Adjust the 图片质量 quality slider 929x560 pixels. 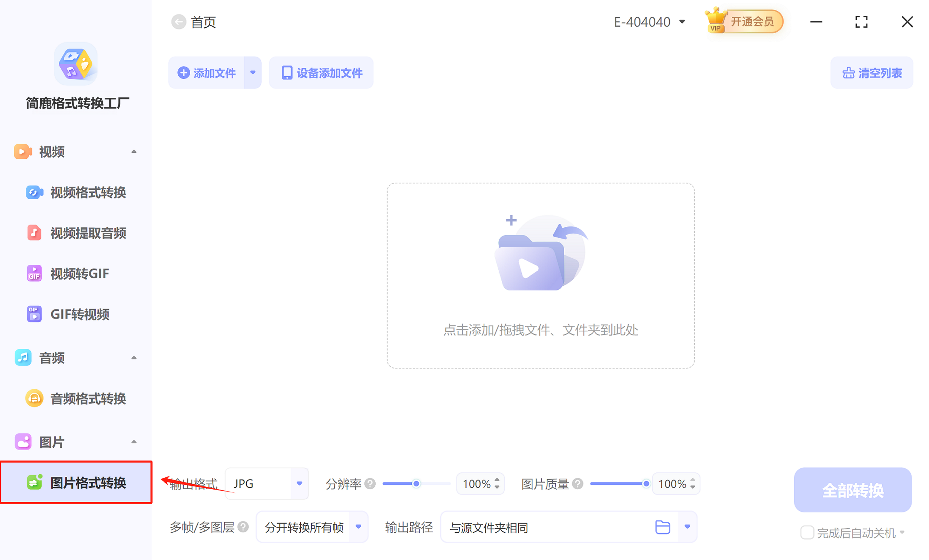(646, 484)
